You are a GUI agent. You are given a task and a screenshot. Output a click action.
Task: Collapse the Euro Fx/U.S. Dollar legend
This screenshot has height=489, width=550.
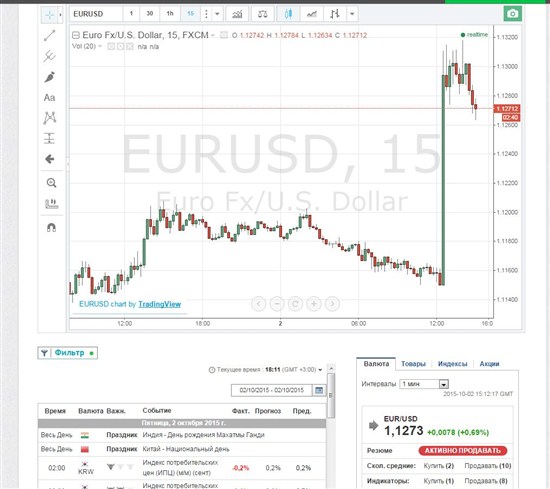coord(75,35)
